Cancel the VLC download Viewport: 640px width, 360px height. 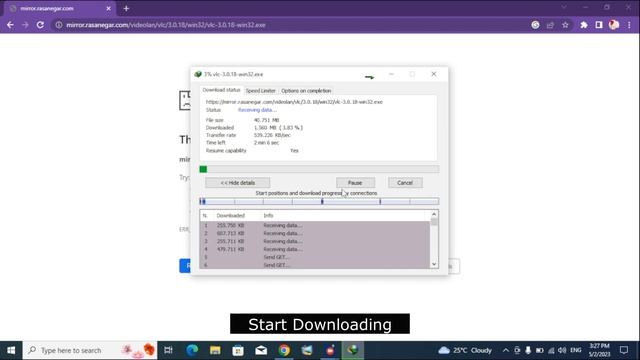pos(405,183)
